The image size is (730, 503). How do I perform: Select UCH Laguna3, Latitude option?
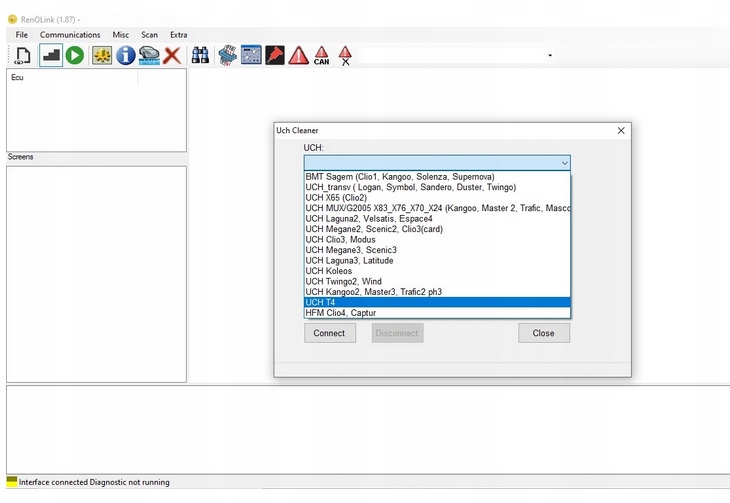click(x=437, y=260)
